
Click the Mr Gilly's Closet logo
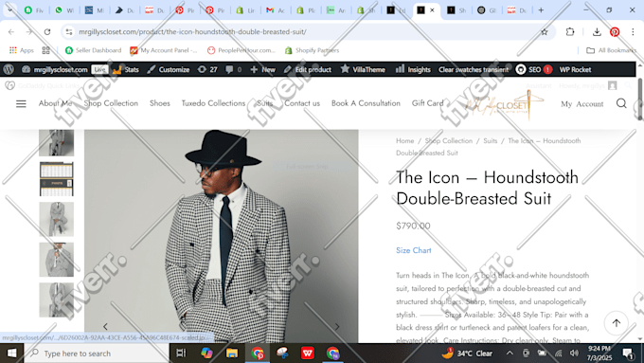(x=505, y=105)
